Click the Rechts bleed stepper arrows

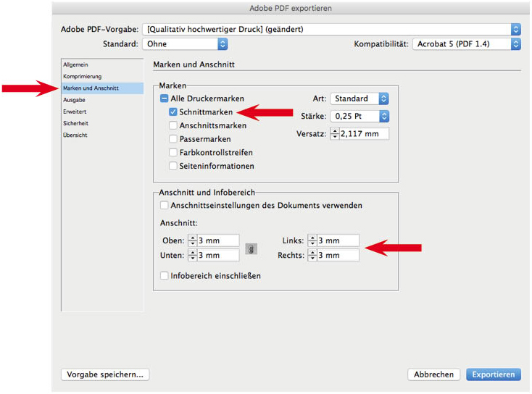[312, 255]
